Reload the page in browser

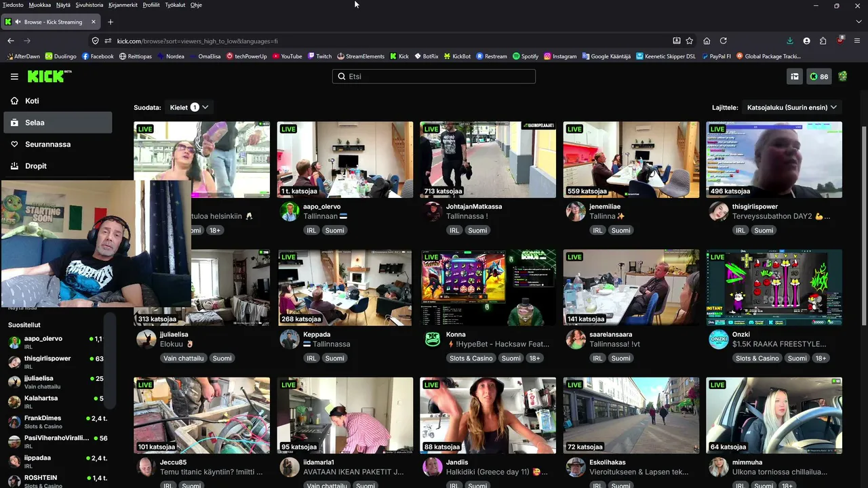[724, 41]
